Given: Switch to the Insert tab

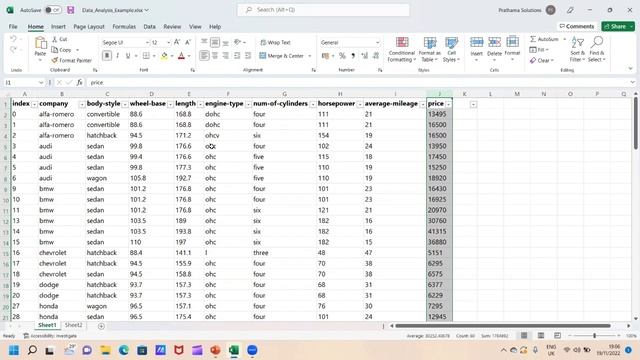Looking at the screenshot, I should (x=58, y=27).
